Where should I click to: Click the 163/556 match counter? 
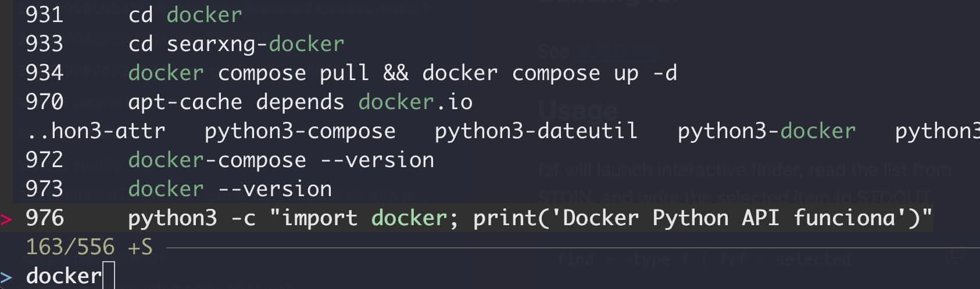click(70, 247)
